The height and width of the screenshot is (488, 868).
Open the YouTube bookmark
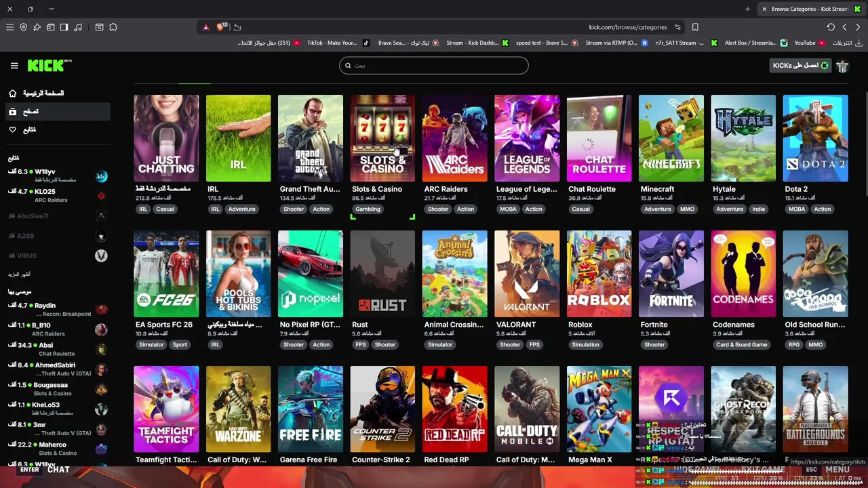(810, 43)
